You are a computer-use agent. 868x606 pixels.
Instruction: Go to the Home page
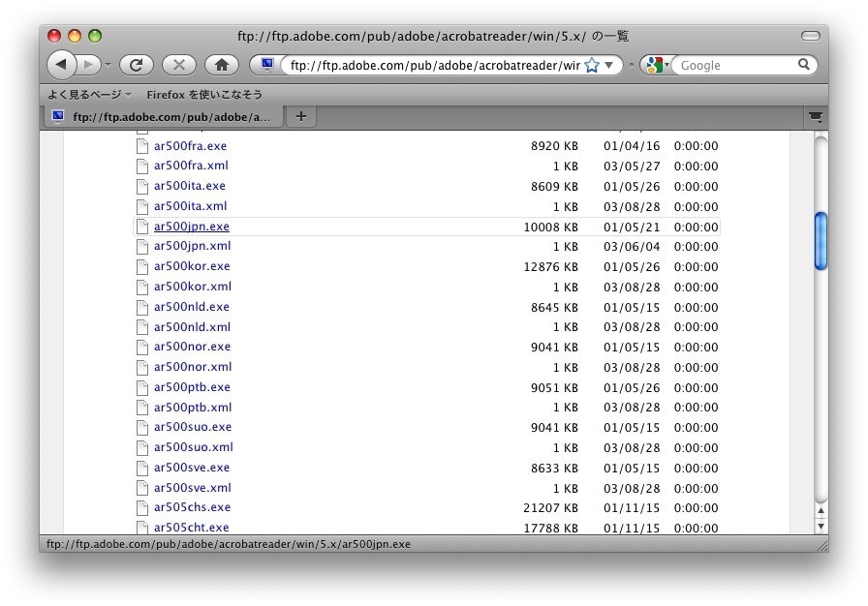tap(222, 65)
